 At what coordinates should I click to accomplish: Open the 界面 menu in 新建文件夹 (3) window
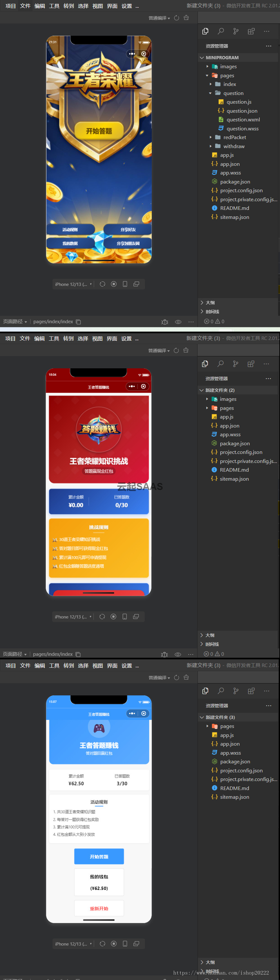[112, 666]
